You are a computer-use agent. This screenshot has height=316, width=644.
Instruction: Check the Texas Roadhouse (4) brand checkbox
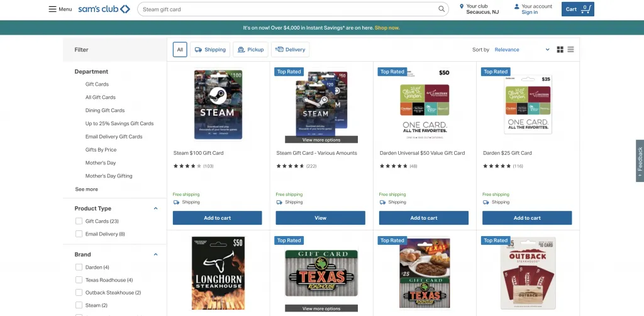click(x=79, y=280)
